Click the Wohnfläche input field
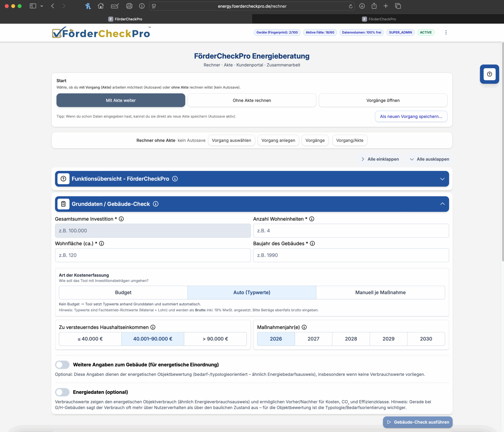 [153, 255]
